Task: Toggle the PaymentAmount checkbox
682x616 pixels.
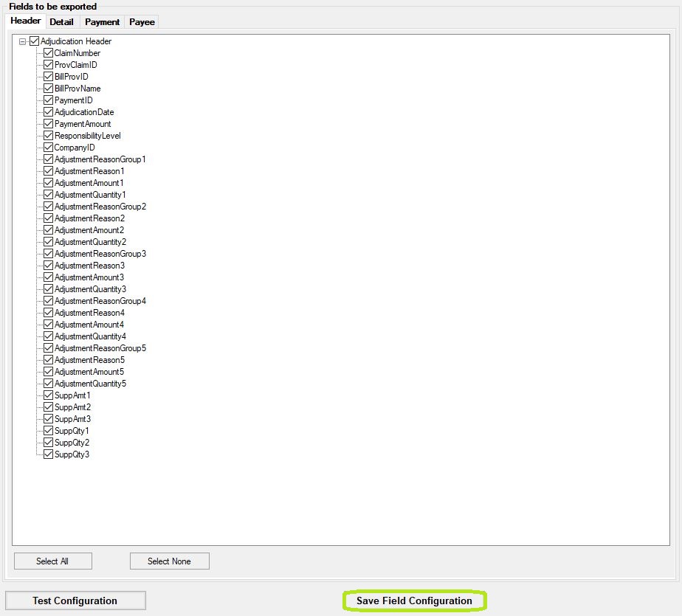Action: [48, 124]
